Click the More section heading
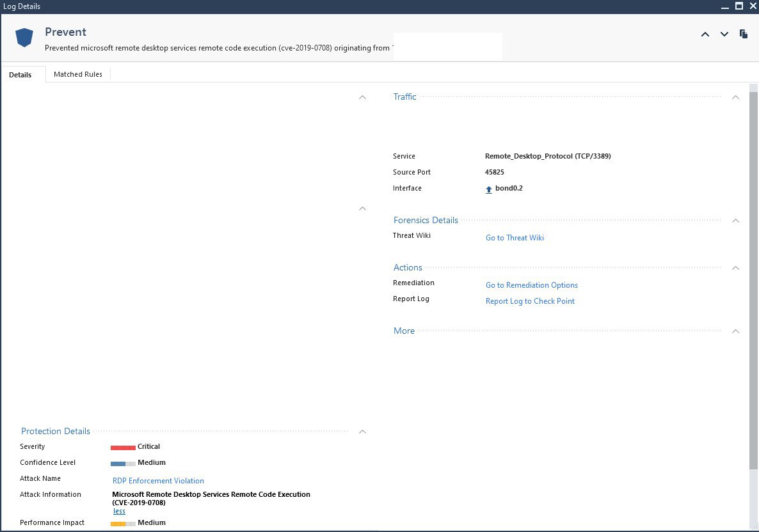 click(x=404, y=331)
